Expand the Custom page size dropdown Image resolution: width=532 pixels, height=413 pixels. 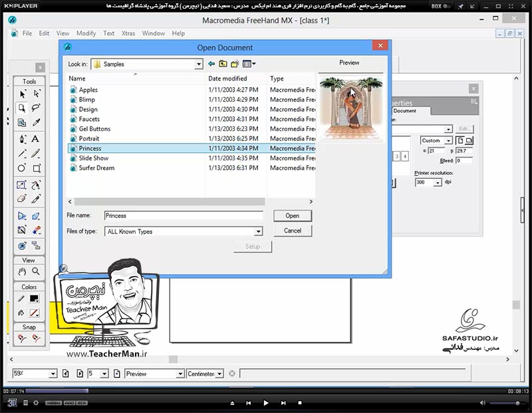[x=448, y=140]
